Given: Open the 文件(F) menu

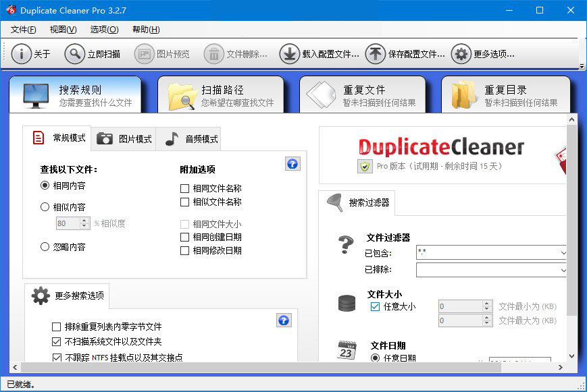Looking at the screenshot, I should [23, 30].
